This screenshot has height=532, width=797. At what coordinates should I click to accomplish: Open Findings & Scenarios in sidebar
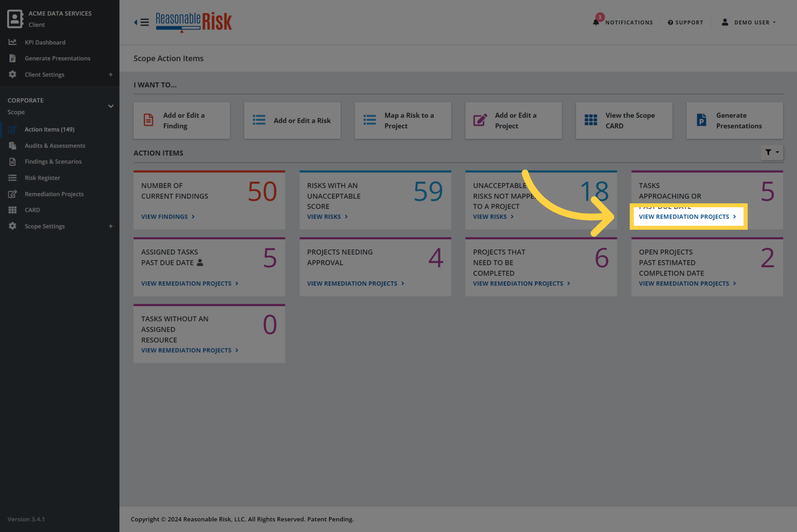coord(53,162)
